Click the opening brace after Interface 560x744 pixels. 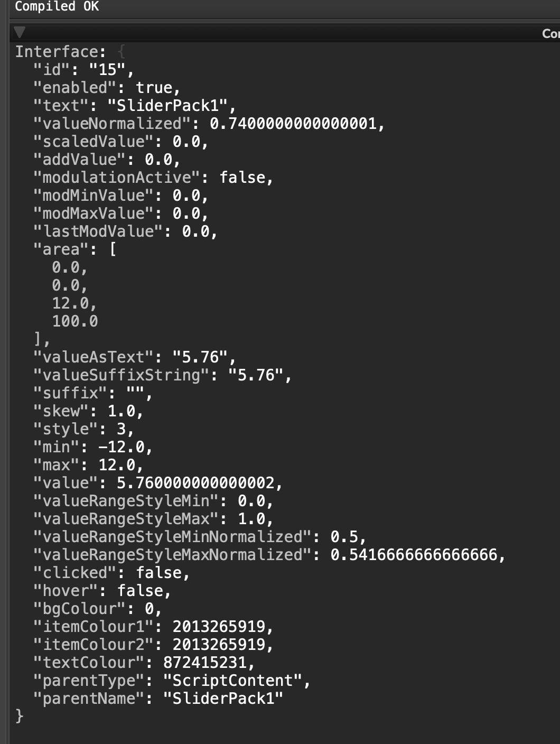pyautogui.click(x=122, y=52)
